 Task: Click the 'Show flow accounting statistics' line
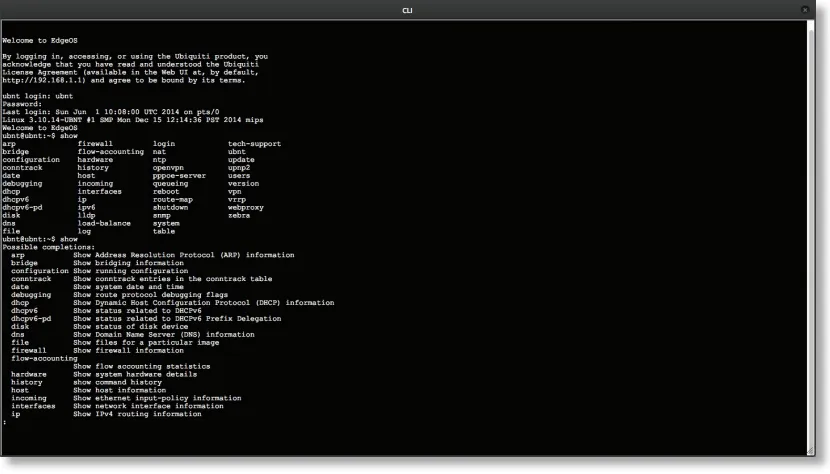click(x=141, y=366)
